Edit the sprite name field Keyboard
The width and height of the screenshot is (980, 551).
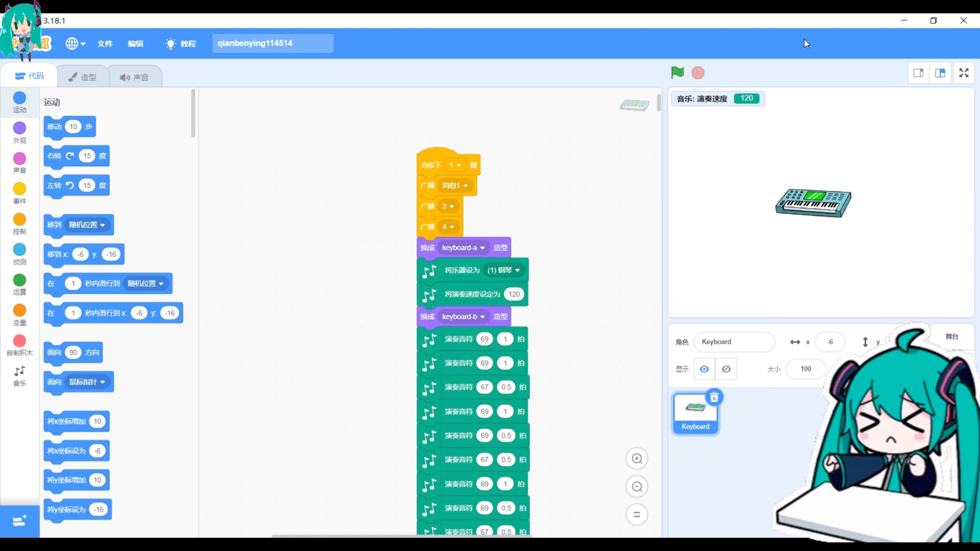tap(734, 342)
